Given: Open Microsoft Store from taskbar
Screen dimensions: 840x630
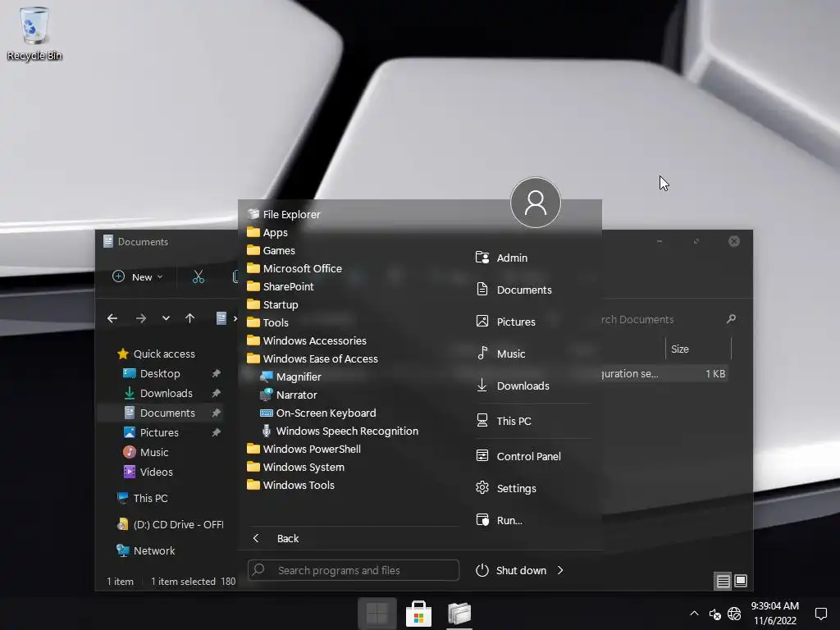Looking at the screenshot, I should tap(418, 614).
